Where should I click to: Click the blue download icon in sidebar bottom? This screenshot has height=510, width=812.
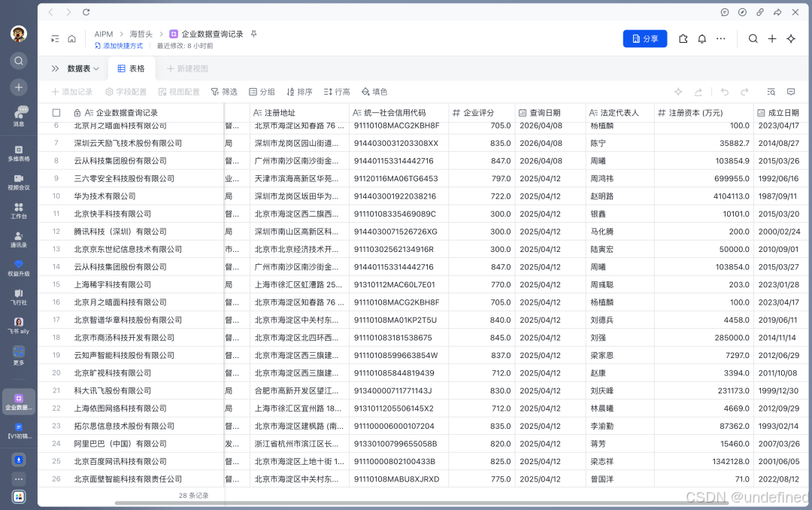[x=19, y=460]
